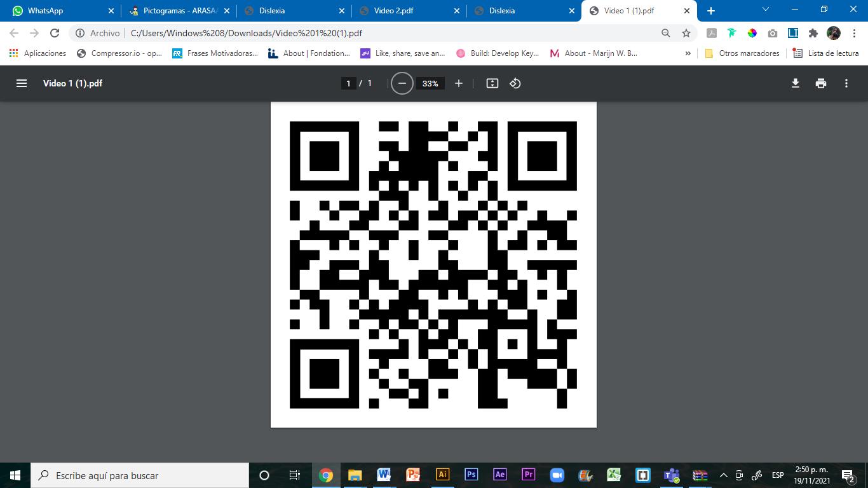Viewport: 868px width, 488px height.
Task: Open the Otros marcadores folder
Action: (x=742, y=53)
